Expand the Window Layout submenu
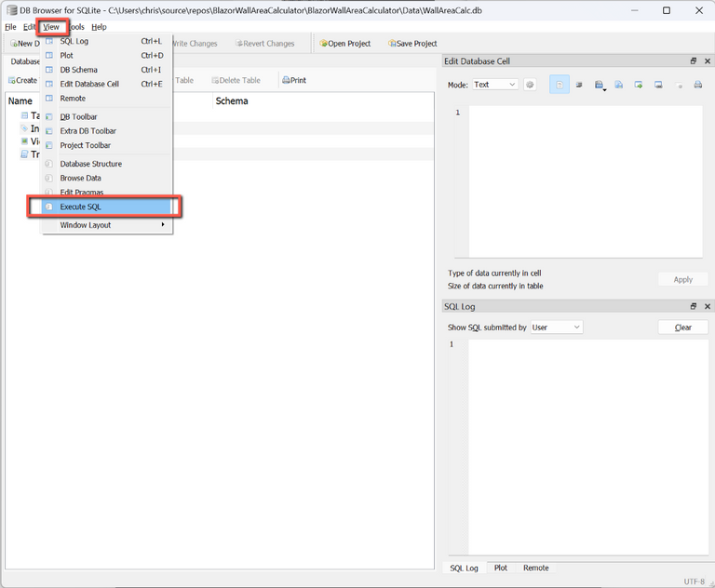Image resolution: width=715 pixels, height=588 pixels. tap(107, 225)
